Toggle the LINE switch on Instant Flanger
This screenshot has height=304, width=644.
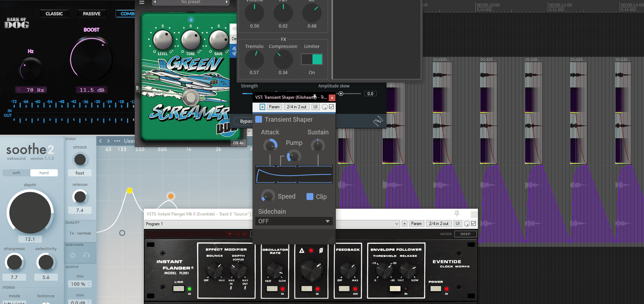(179, 288)
